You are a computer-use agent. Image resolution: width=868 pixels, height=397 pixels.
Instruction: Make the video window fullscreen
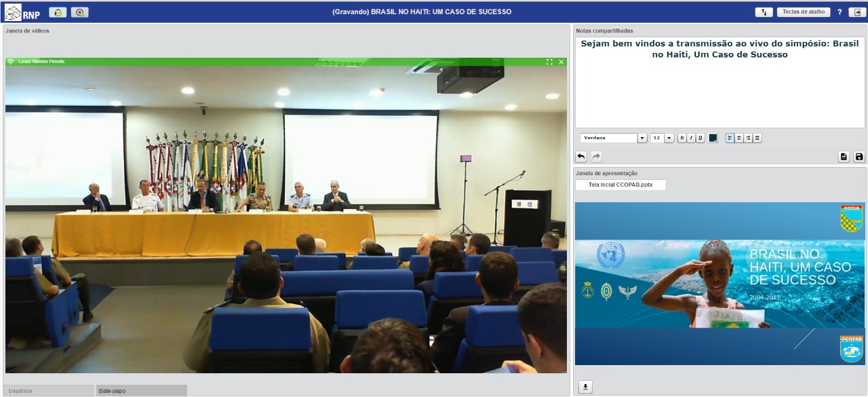point(549,62)
